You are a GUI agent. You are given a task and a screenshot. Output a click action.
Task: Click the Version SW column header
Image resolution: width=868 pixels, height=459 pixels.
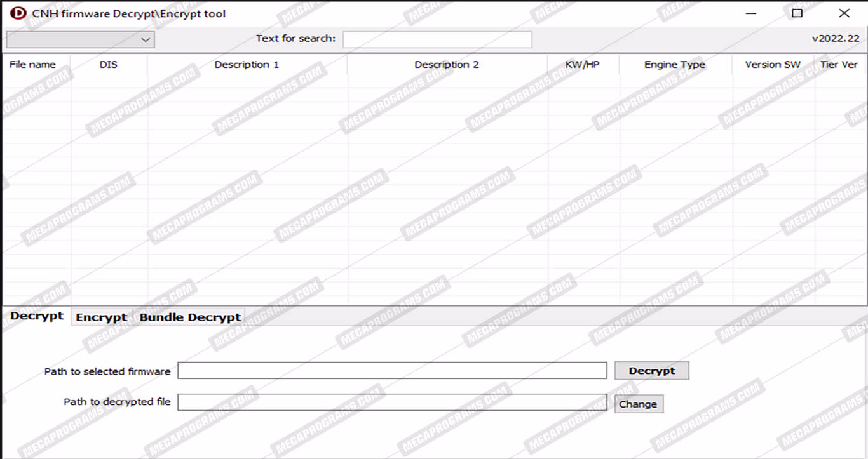point(773,65)
